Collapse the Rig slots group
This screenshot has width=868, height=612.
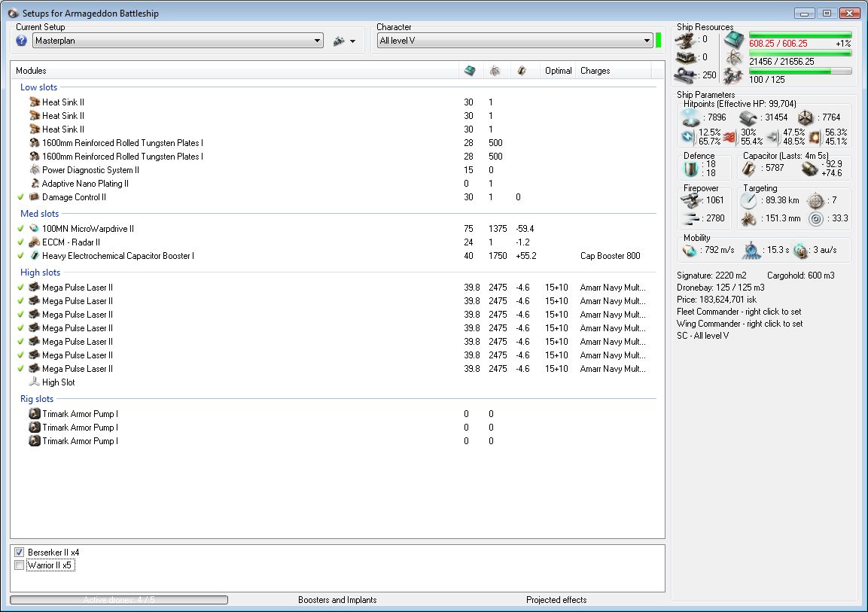(x=37, y=399)
